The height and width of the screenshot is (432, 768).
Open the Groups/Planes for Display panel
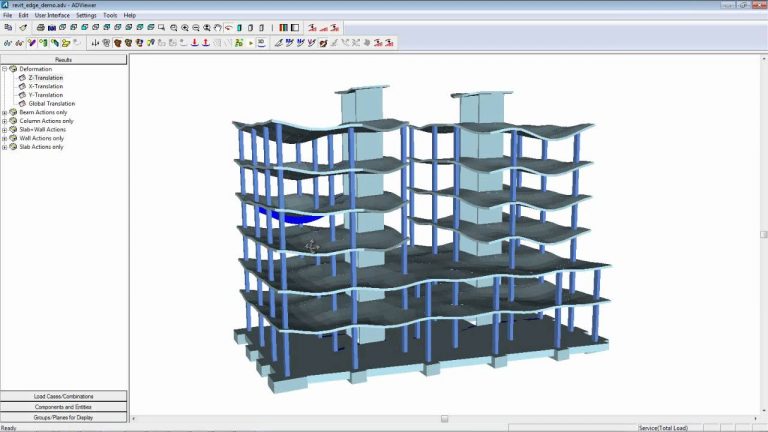point(64,418)
